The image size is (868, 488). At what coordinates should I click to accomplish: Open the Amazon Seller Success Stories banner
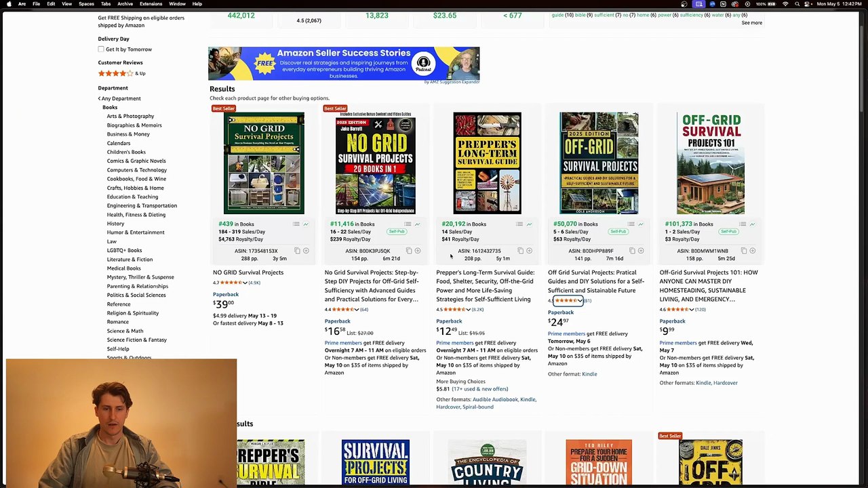coord(344,64)
